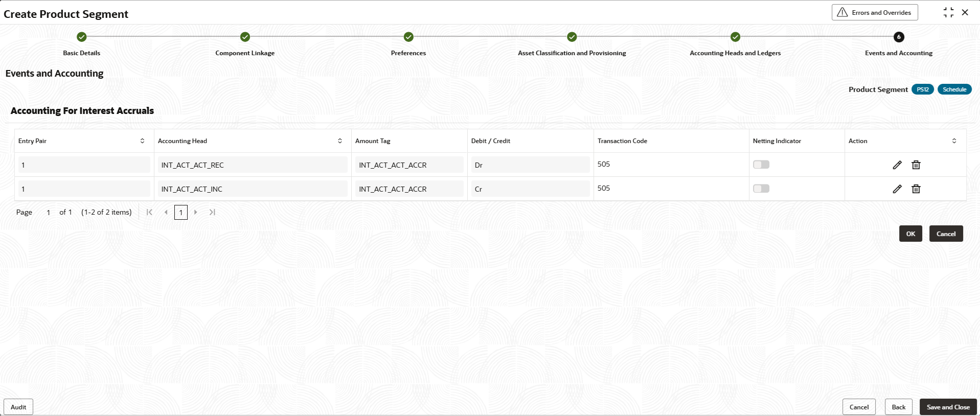Click the PS12 product segment badge

coord(923,89)
